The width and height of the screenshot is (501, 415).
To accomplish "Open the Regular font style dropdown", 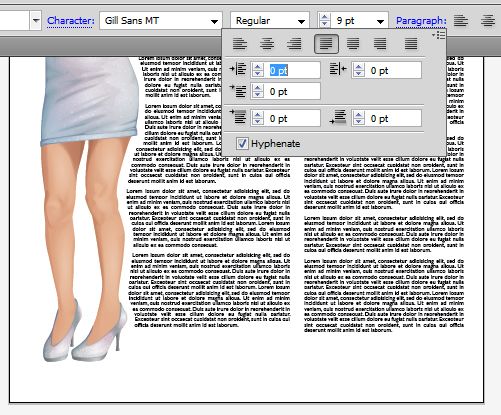I will [x=302, y=22].
